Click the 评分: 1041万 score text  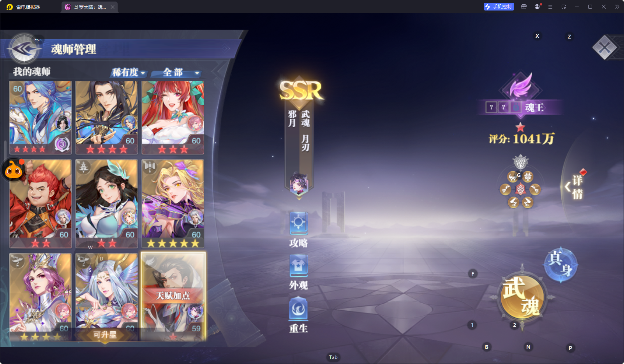[522, 139]
